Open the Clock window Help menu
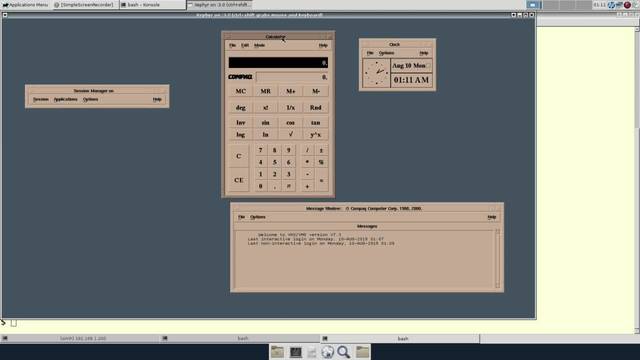Viewport: 640px width, 360px height. pyautogui.click(x=424, y=53)
